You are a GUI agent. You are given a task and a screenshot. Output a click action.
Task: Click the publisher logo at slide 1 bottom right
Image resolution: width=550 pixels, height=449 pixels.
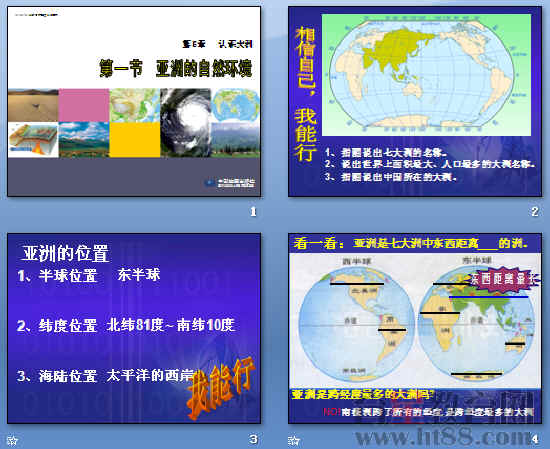tap(230, 183)
